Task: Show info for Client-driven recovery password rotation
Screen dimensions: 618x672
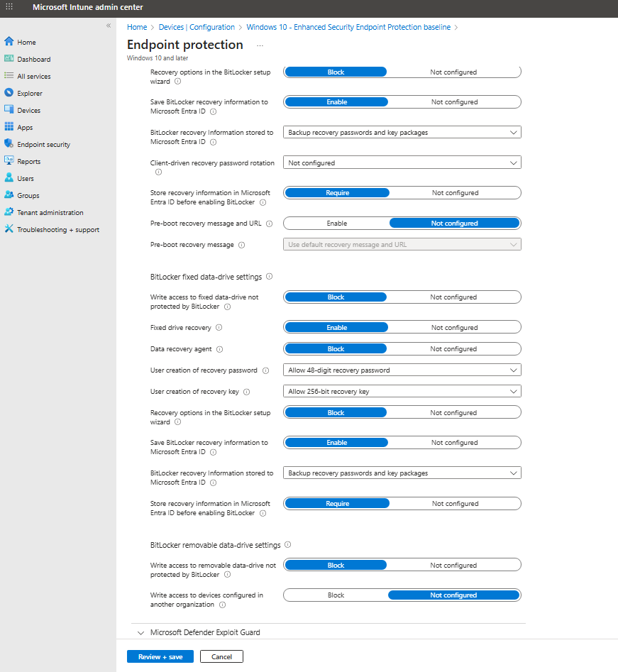Action: point(158,172)
